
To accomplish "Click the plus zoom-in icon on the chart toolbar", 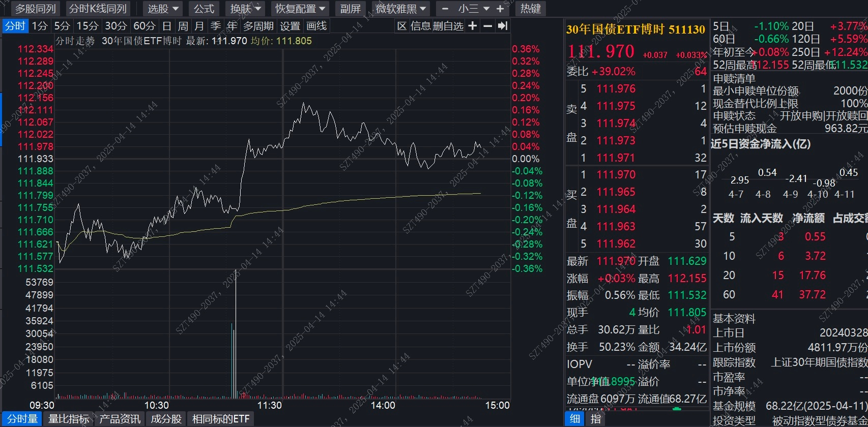I will (473, 26).
